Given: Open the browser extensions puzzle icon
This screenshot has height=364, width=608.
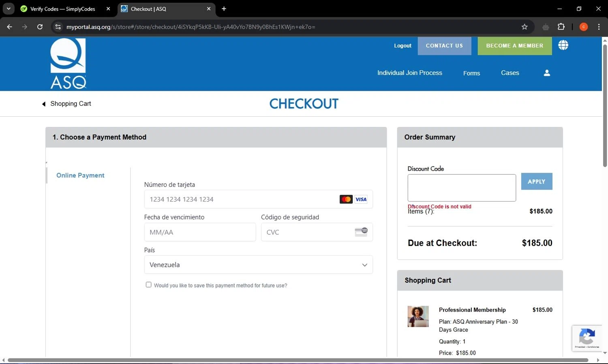Looking at the screenshot, I should click(x=561, y=27).
